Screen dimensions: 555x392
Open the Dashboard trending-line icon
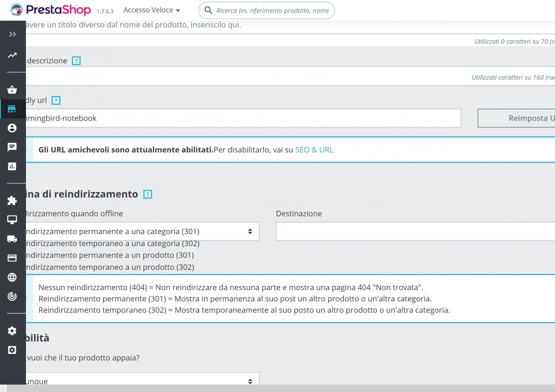(x=12, y=55)
